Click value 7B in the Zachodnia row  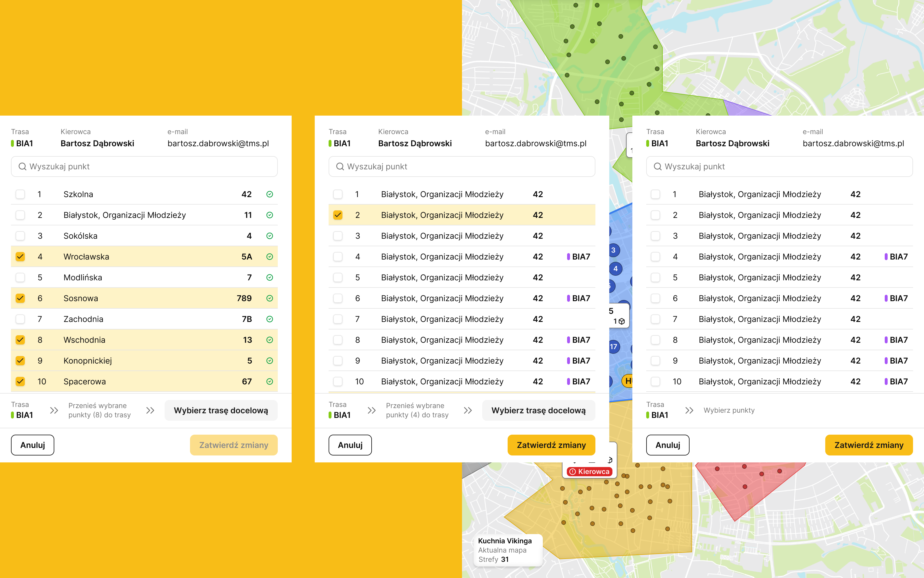[x=247, y=319]
